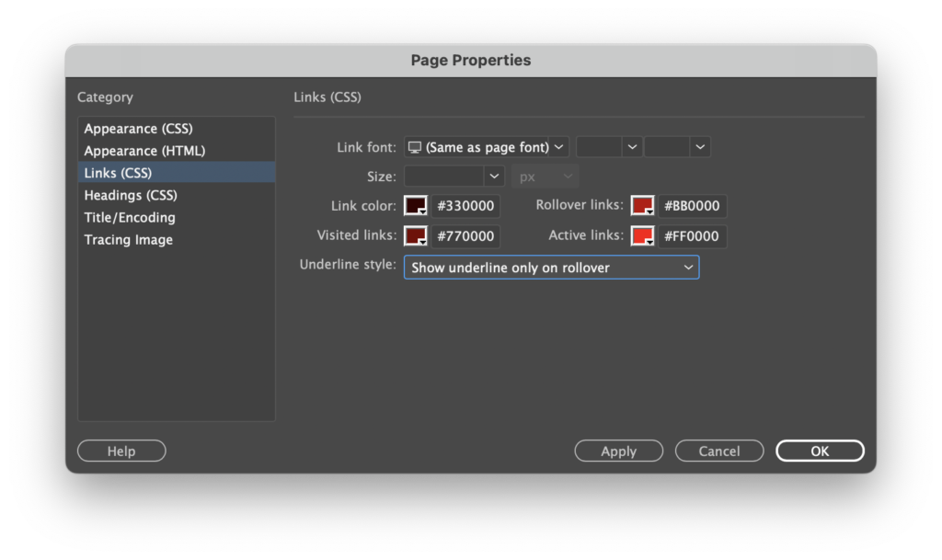
Task: Select Appearance (HTML) category
Action: point(144,151)
